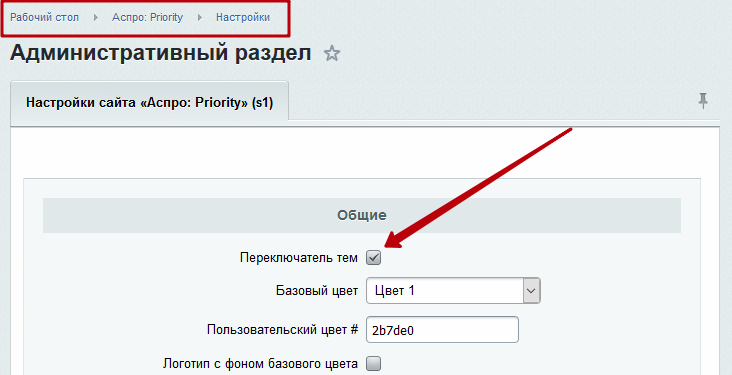
Task: Select the Настройки сайта «Аспро: Priority» (s1) tab
Action: coord(149,103)
